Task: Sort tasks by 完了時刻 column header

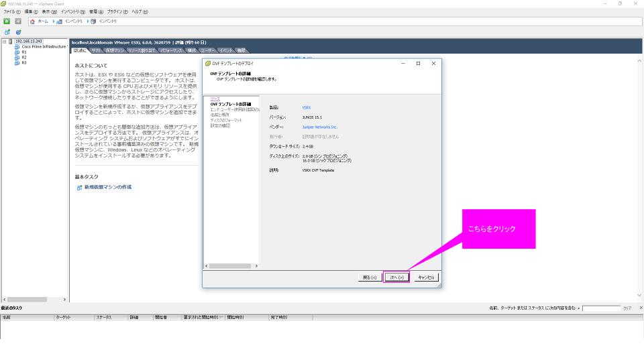Action: tap(290, 317)
